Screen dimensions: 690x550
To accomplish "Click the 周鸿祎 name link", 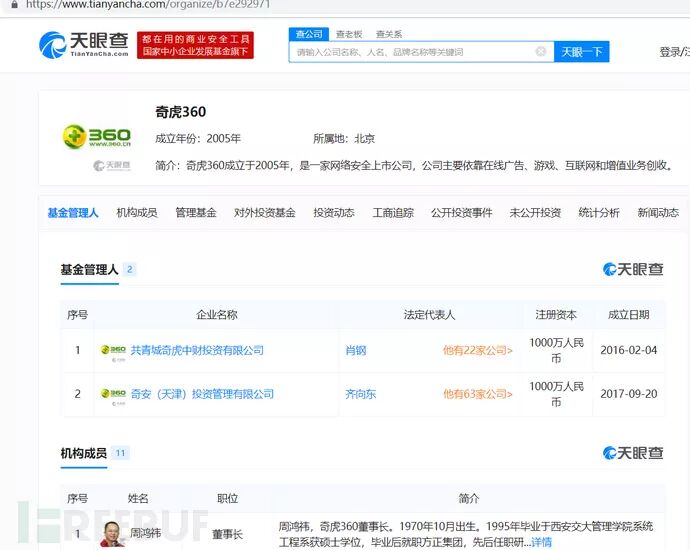I will pyautogui.click(x=145, y=533).
